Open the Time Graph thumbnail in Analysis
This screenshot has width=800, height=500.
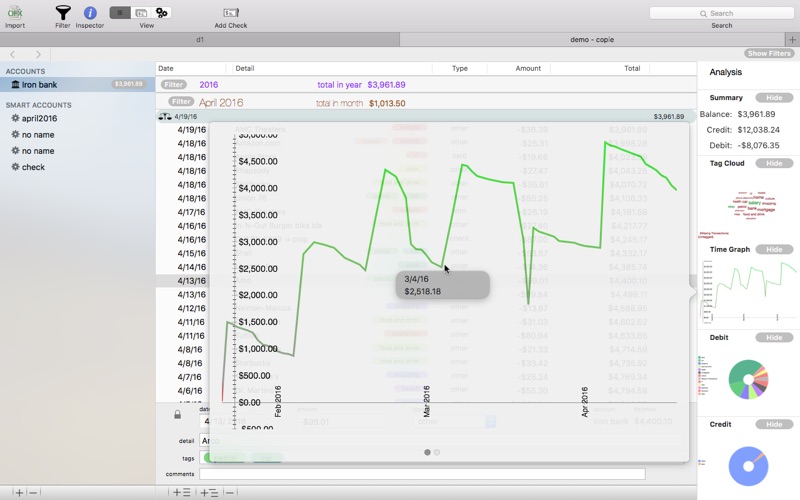tap(749, 291)
